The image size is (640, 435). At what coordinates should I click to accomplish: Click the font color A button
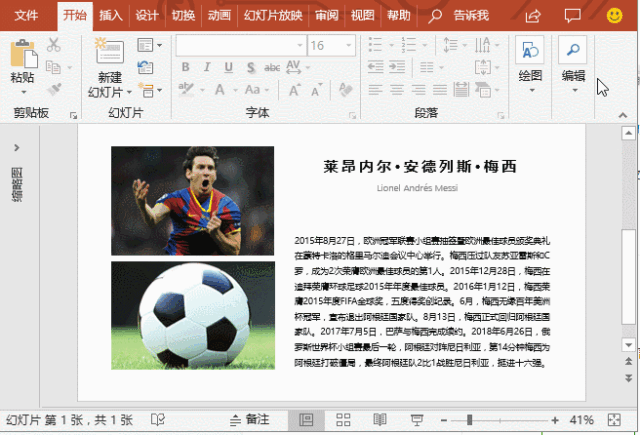point(220,89)
